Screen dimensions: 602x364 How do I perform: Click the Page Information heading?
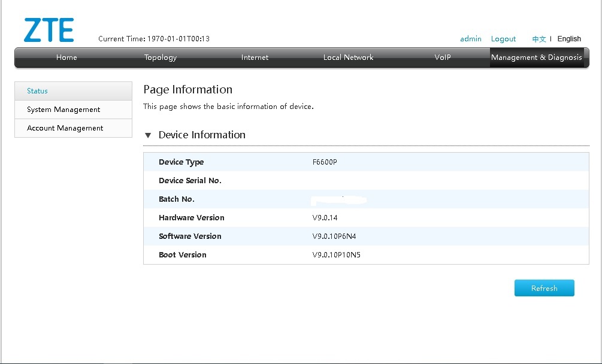[187, 89]
